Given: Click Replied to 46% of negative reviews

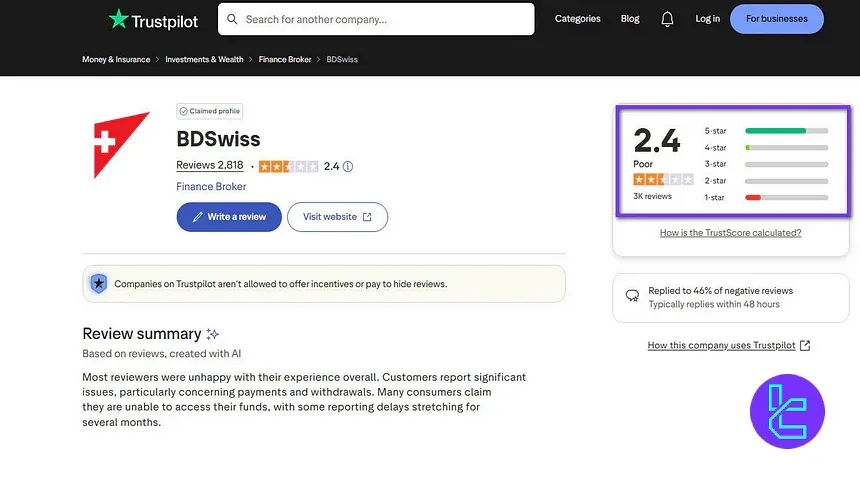Looking at the screenshot, I should point(720,291).
